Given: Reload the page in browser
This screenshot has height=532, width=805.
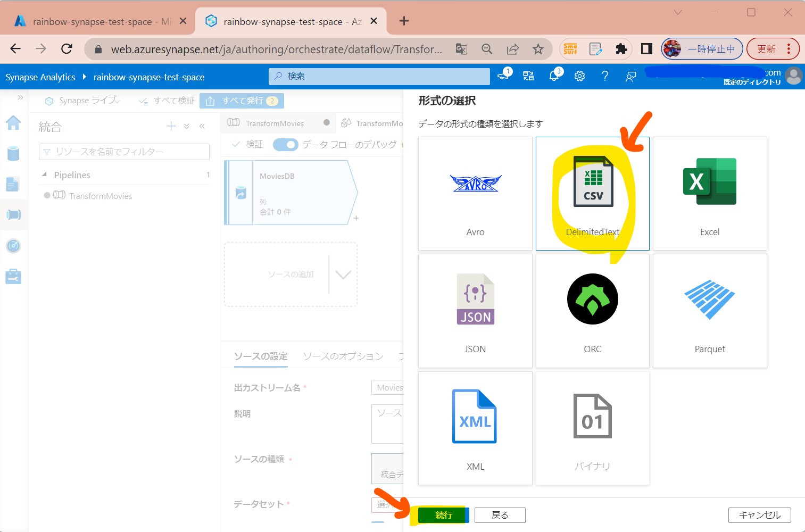Looking at the screenshot, I should pos(67,49).
